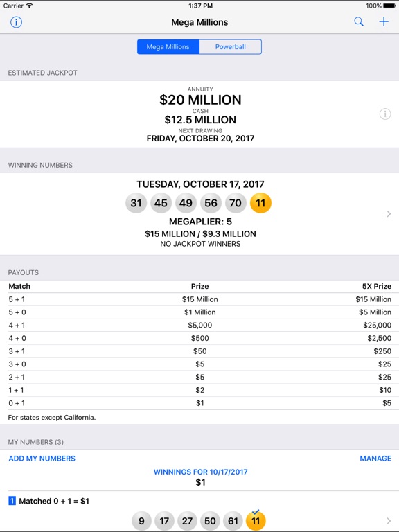Tap the plus icon to add
The height and width of the screenshot is (532, 399).
point(384,21)
